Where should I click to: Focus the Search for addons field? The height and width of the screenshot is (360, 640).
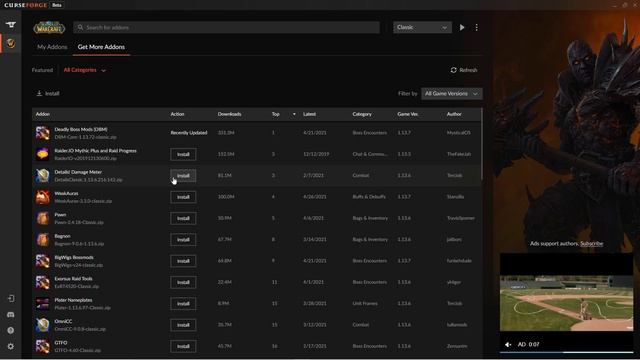coord(227,27)
